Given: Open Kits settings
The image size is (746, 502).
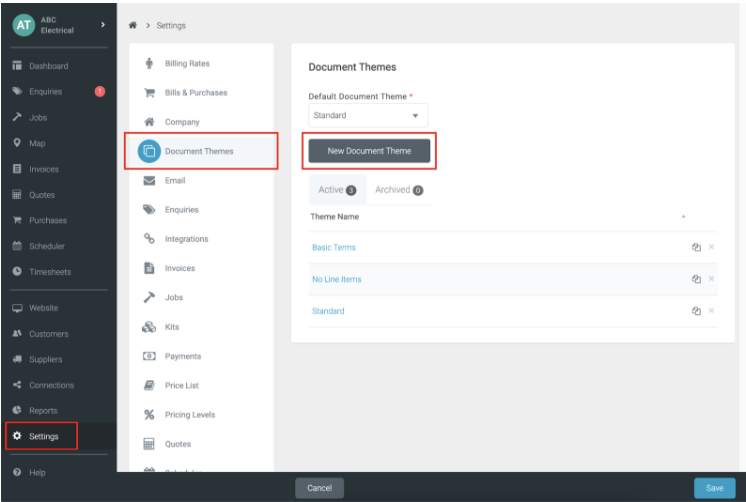Looking at the screenshot, I should (x=201, y=327).
